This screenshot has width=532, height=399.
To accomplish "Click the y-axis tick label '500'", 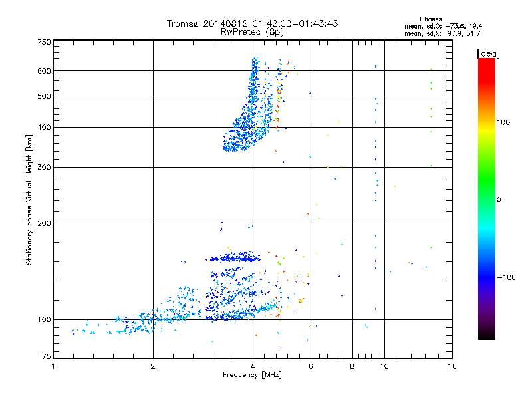I will point(44,96).
